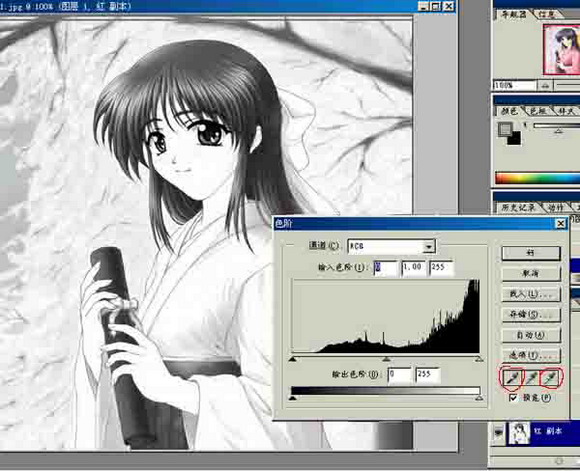Screen dimensions: 580x471
Task: Click the input gamma field showing 1.00
Action: click(413, 268)
